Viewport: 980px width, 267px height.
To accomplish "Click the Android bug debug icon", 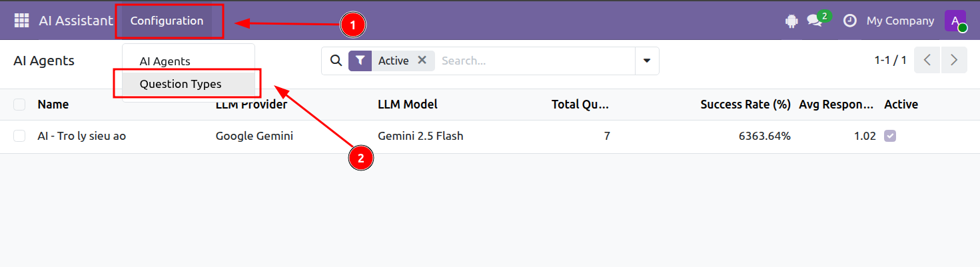I will [x=791, y=21].
